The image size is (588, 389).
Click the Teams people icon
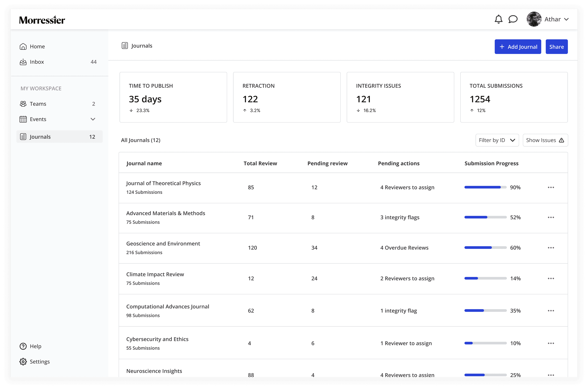click(23, 104)
